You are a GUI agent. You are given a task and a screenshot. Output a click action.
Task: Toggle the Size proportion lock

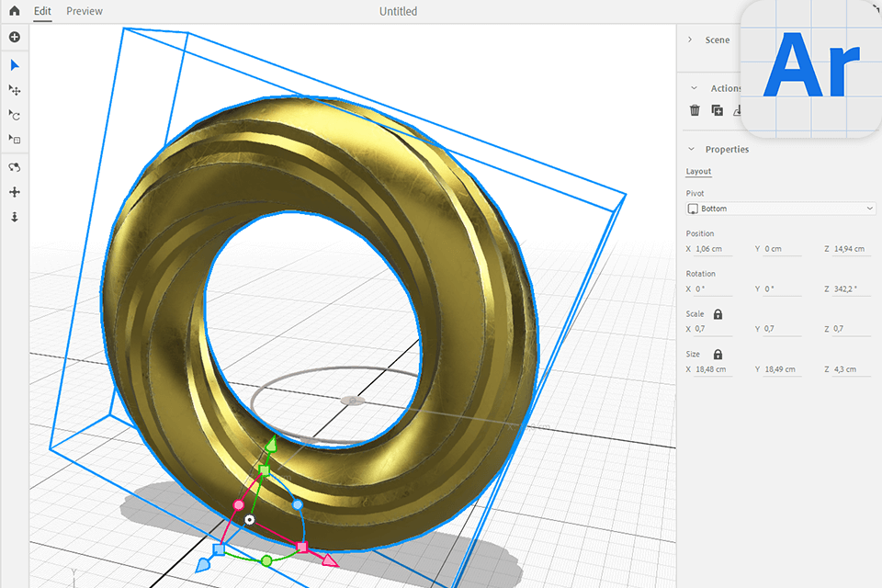point(718,355)
